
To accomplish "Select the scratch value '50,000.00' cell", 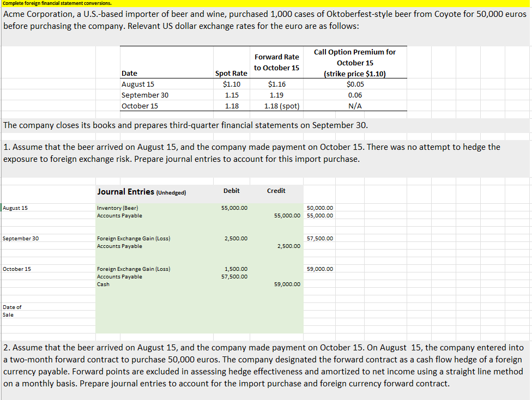I will [x=320, y=208].
